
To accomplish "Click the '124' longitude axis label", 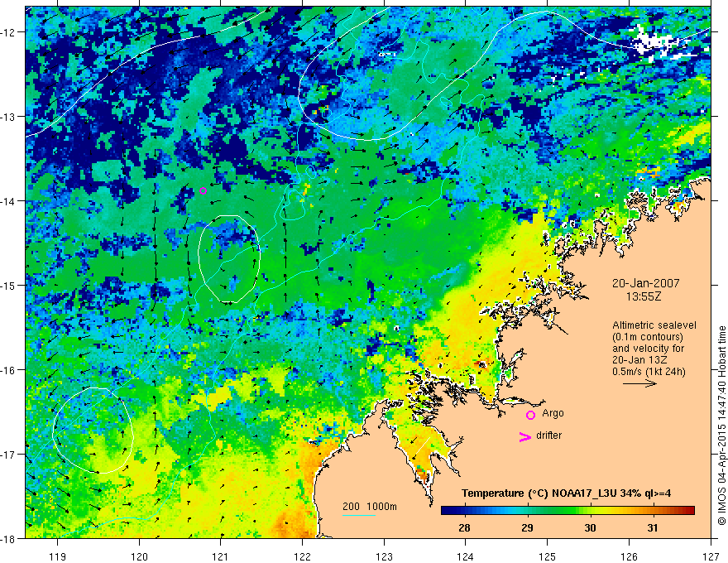I will pos(466,556).
